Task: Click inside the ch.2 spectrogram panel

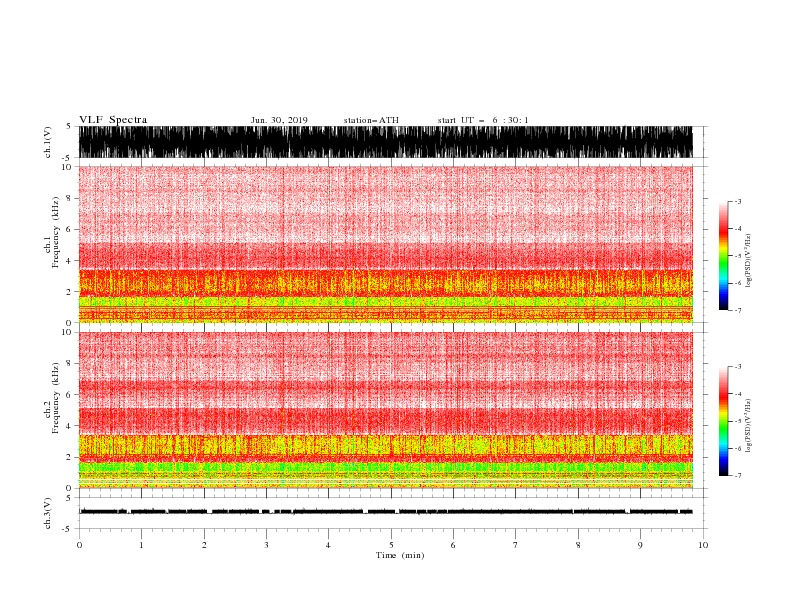Action: 386,410
